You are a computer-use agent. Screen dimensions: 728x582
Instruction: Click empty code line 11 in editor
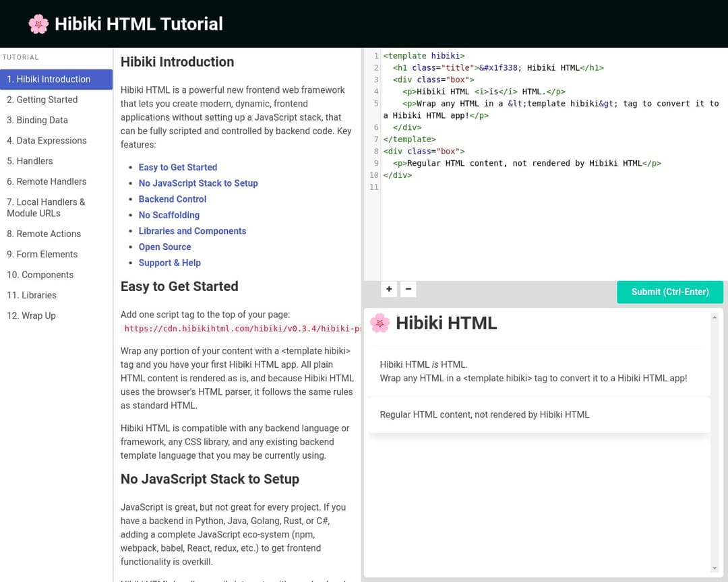point(553,187)
